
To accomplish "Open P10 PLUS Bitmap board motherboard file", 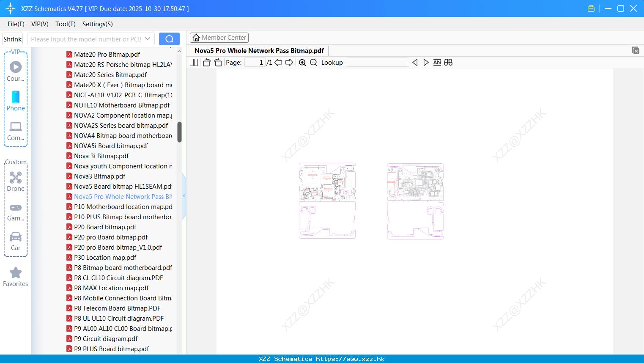I will pos(119,217).
